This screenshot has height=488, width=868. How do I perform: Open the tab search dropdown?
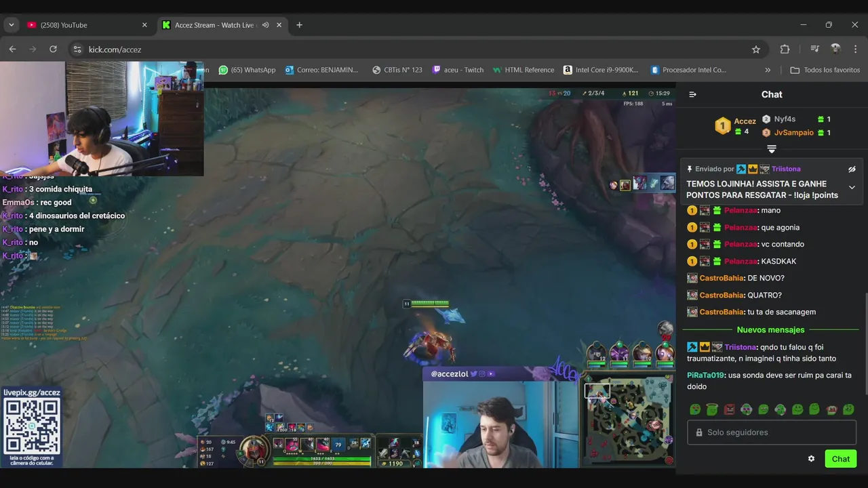pyautogui.click(x=11, y=25)
